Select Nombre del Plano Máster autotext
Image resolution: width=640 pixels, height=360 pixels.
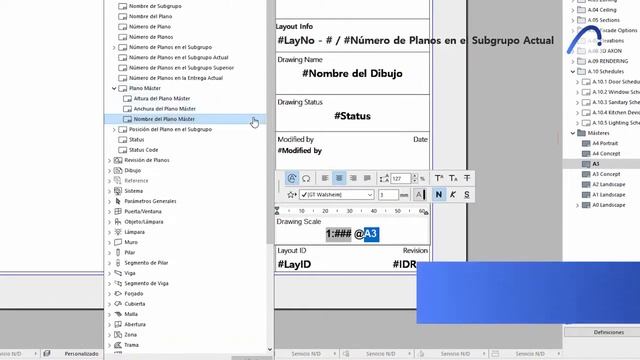point(185,119)
